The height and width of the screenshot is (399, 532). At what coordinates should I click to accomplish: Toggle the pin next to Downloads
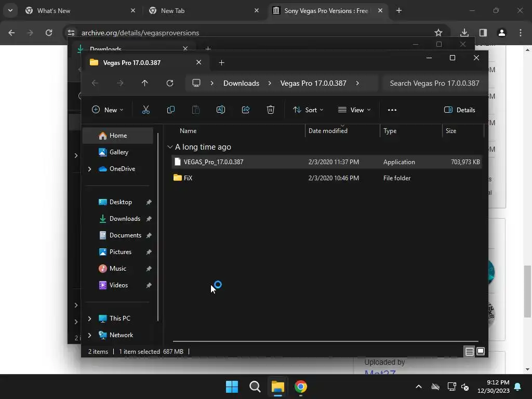pos(149,219)
